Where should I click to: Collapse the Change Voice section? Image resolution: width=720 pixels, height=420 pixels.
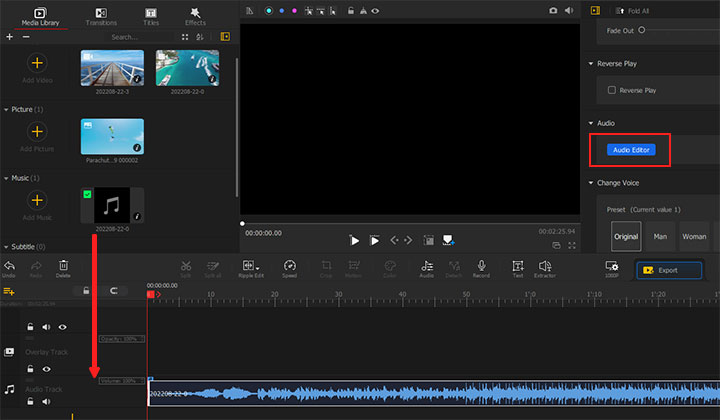click(591, 183)
